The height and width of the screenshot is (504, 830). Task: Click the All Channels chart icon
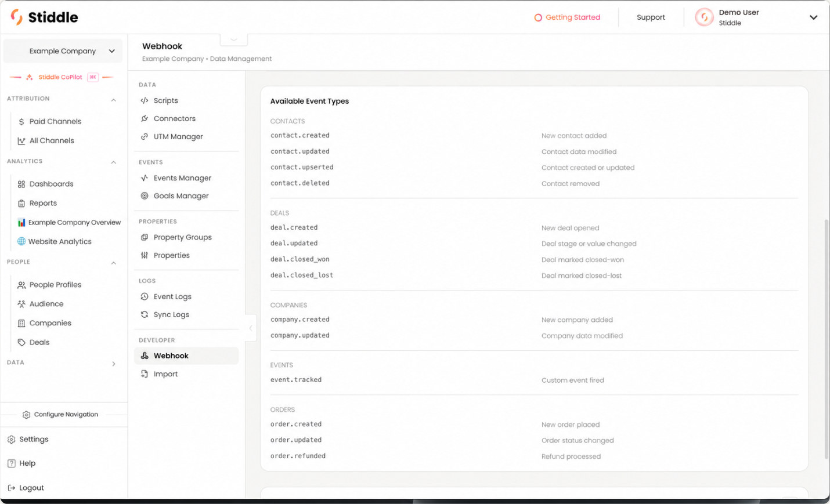click(x=21, y=141)
